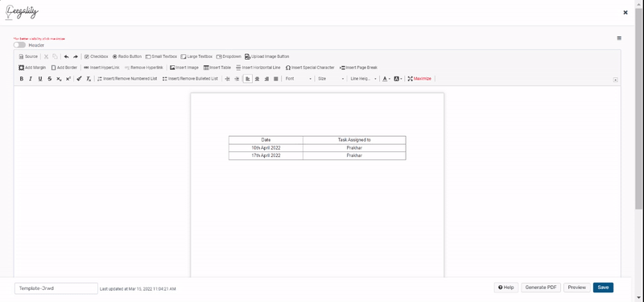The width and height of the screenshot is (644, 302).
Task: Click the '17th April 2022' cell
Action: [266, 155]
